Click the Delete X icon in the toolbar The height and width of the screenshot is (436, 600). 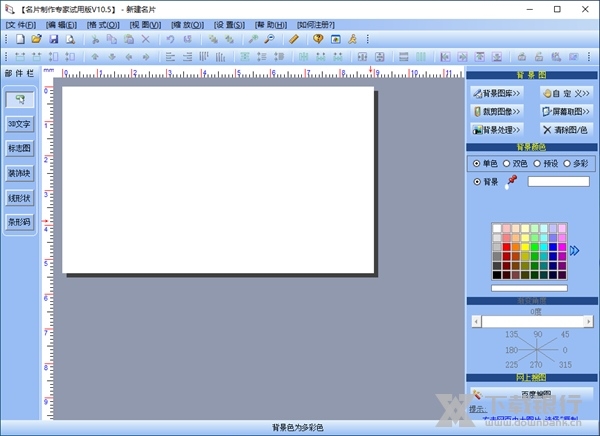[x=146, y=39]
